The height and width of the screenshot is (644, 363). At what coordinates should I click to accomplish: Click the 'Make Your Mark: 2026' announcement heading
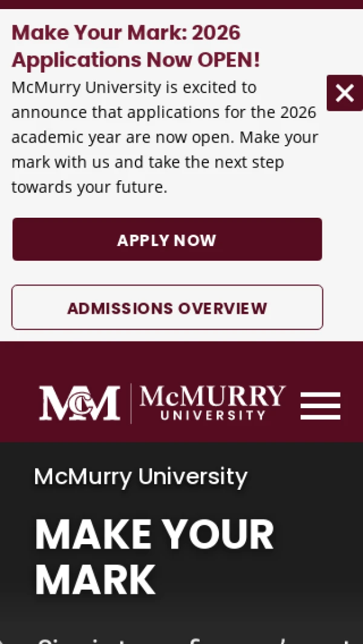126,33
